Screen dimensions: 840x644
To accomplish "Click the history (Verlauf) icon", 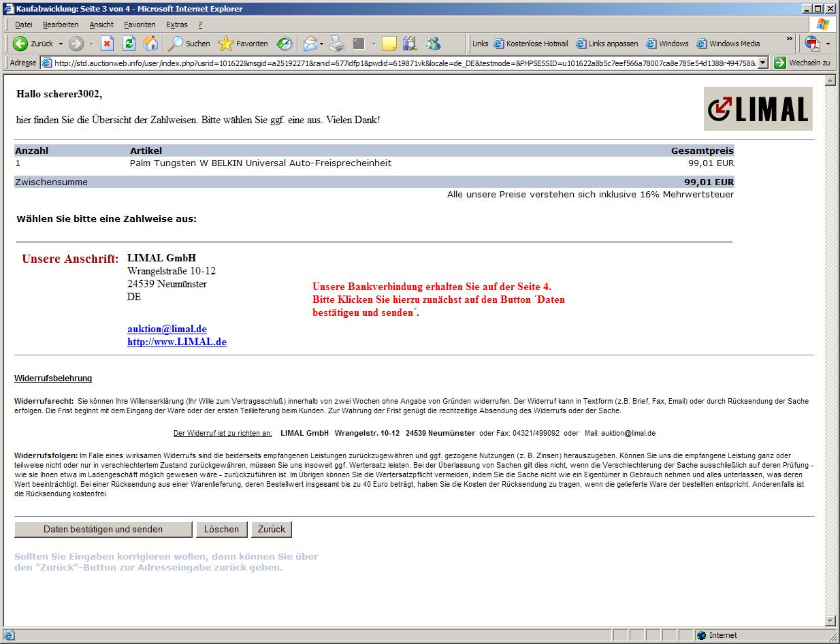I will [x=285, y=44].
